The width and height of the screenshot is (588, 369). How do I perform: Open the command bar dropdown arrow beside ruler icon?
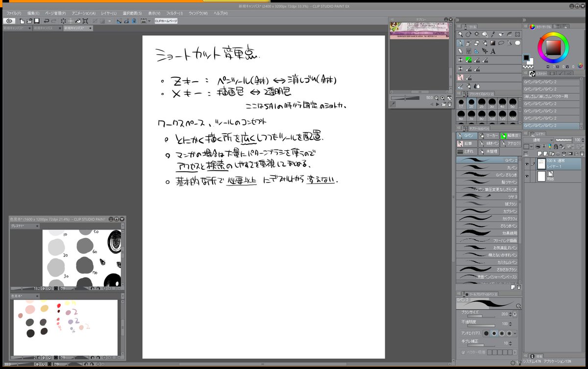pyautogui.click(x=149, y=21)
